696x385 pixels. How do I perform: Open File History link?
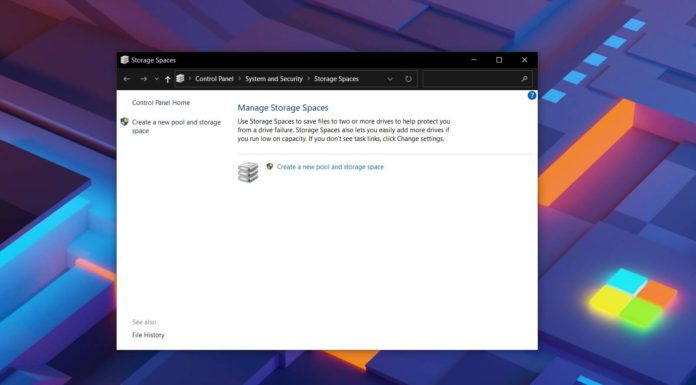point(148,335)
